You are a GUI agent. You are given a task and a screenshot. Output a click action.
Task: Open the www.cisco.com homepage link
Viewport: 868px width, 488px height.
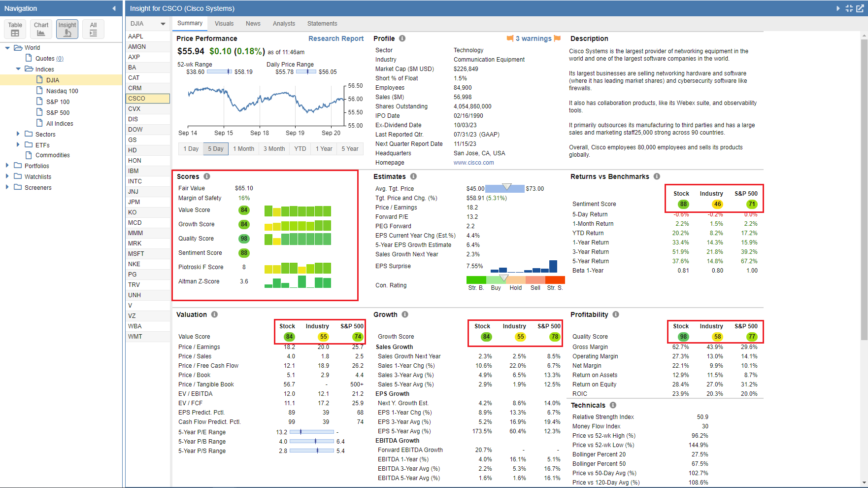pyautogui.click(x=473, y=163)
